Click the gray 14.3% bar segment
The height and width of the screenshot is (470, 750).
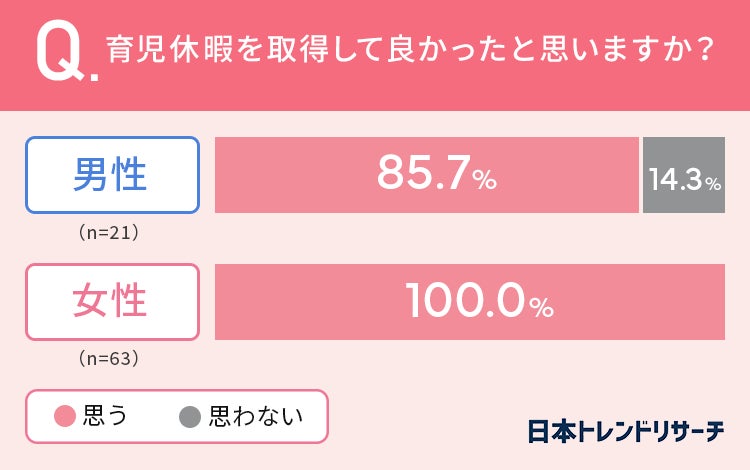(x=684, y=175)
